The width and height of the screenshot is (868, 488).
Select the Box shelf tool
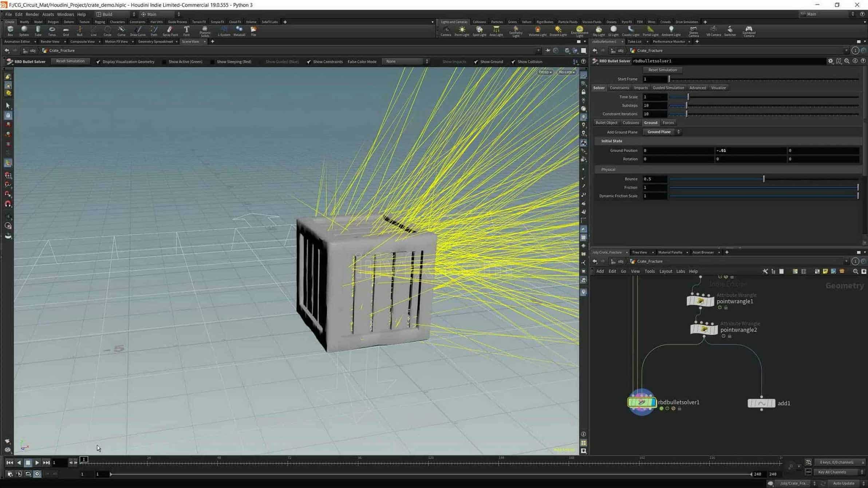(x=10, y=31)
